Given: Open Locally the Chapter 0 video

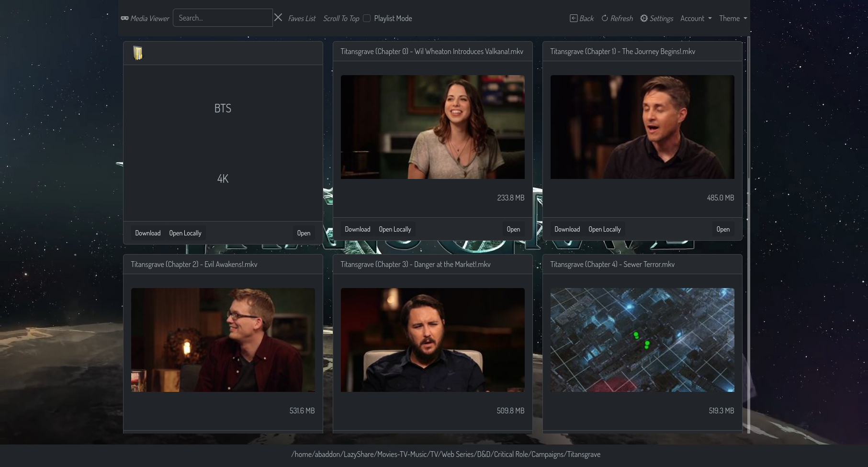Looking at the screenshot, I should click(395, 229).
